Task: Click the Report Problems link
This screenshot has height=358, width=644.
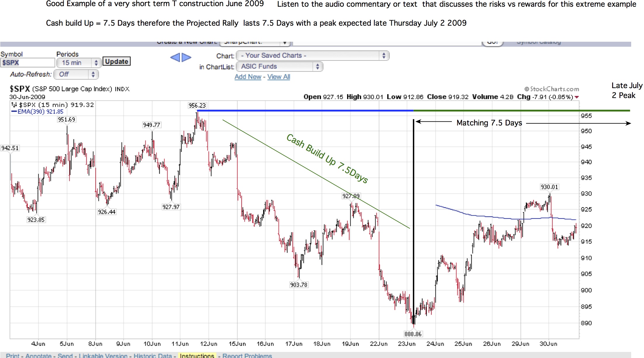Action: coord(247,356)
